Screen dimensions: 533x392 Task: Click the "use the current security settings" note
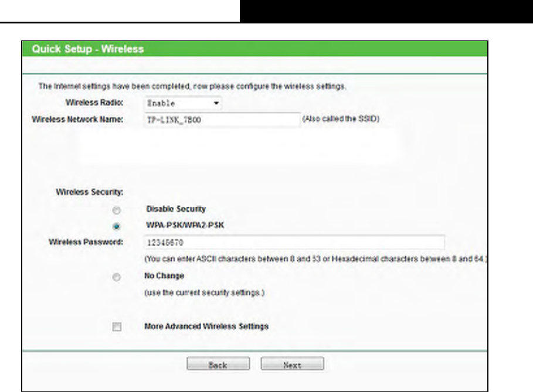[x=204, y=292]
